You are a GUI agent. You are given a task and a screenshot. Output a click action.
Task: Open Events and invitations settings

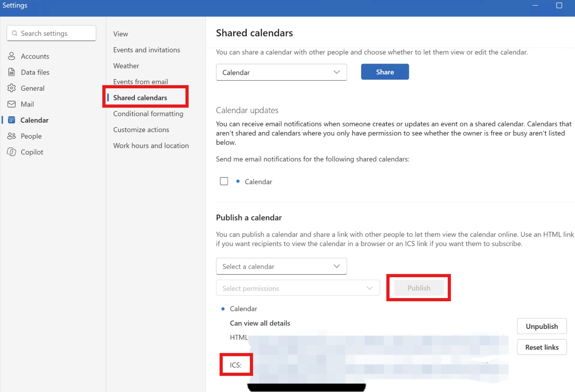[x=146, y=50]
